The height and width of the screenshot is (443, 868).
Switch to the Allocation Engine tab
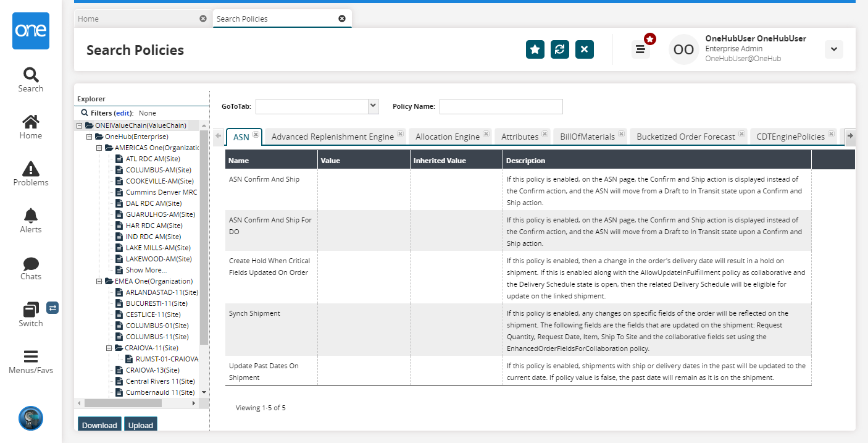[x=447, y=137]
